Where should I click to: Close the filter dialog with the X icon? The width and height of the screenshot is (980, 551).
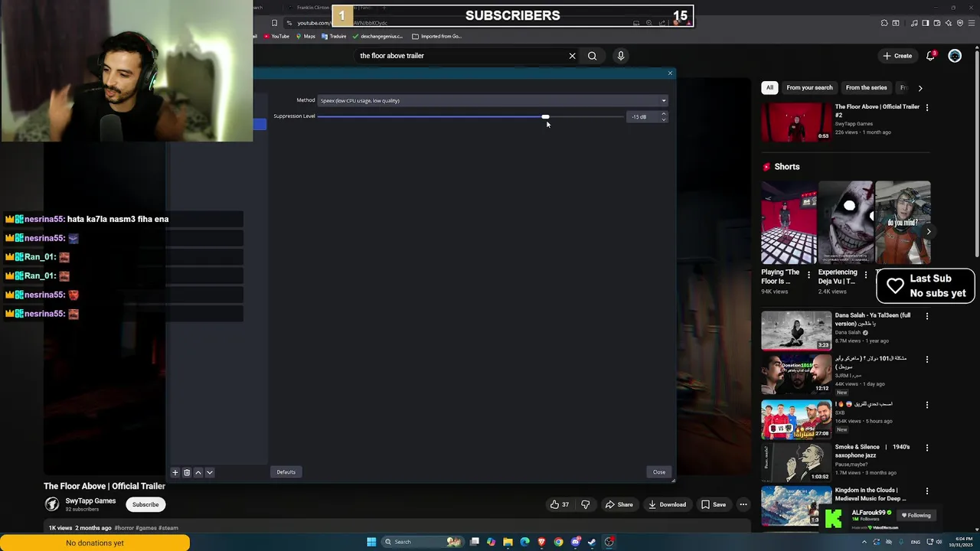pyautogui.click(x=670, y=73)
